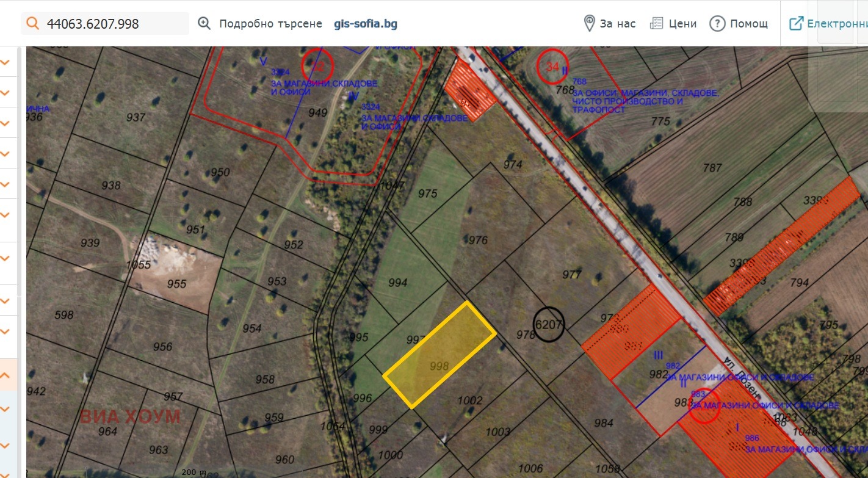Click the location pin icon next to За нас
Image resolution: width=868 pixels, height=478 pixels.
pyautogui.click(x=588, y=23)
